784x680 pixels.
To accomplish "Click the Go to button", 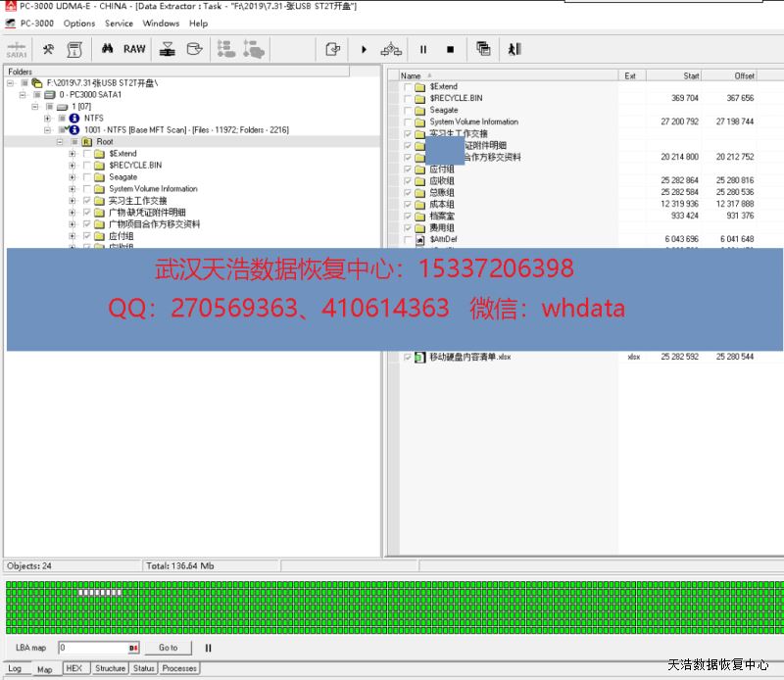I will tap(169, 648).
